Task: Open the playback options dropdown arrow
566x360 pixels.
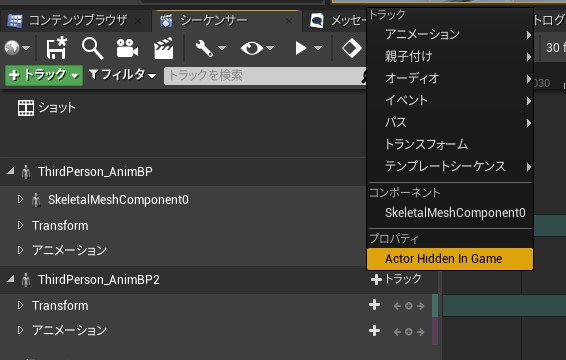Action: click(318, 48)
